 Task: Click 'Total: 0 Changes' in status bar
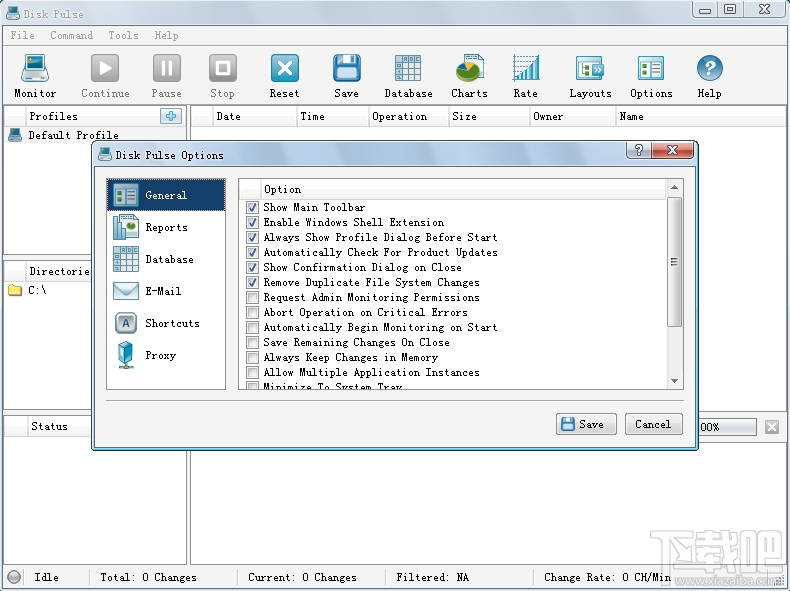pyautogui.click(x=149, y=577)
